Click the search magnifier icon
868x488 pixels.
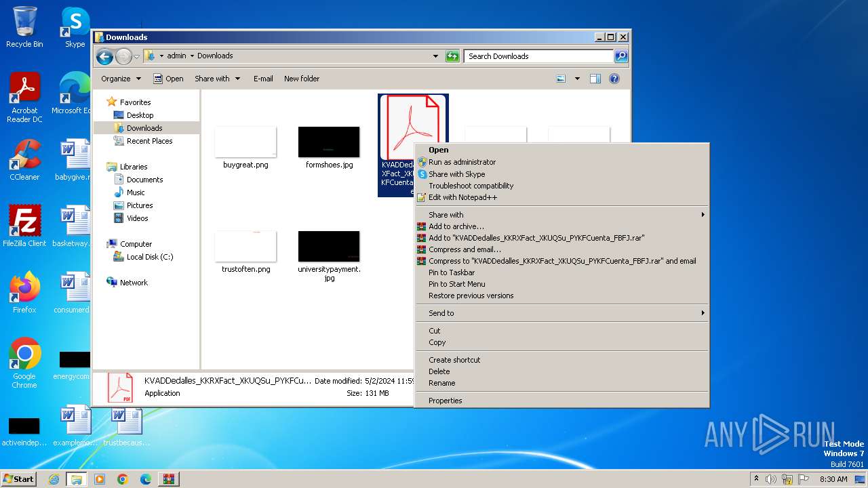click(620, 56)
